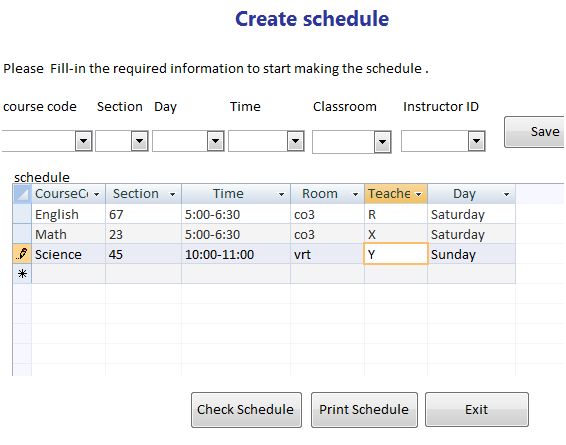Click the Print Schedule button

(364, 410)
